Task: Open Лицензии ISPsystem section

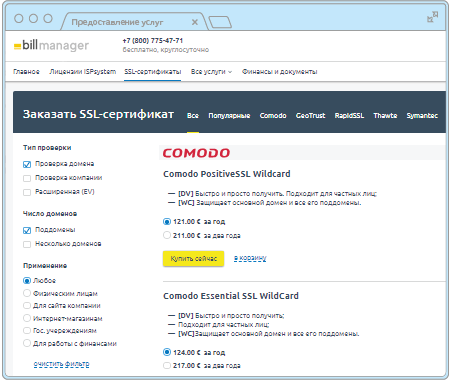Action: (x=83, y=72)
